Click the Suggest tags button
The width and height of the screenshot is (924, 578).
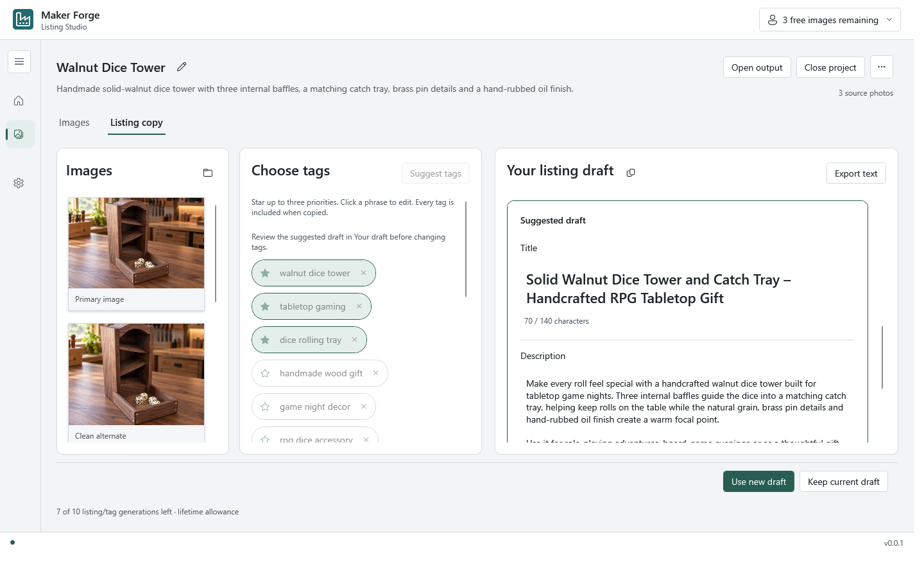tap(436, 173)
